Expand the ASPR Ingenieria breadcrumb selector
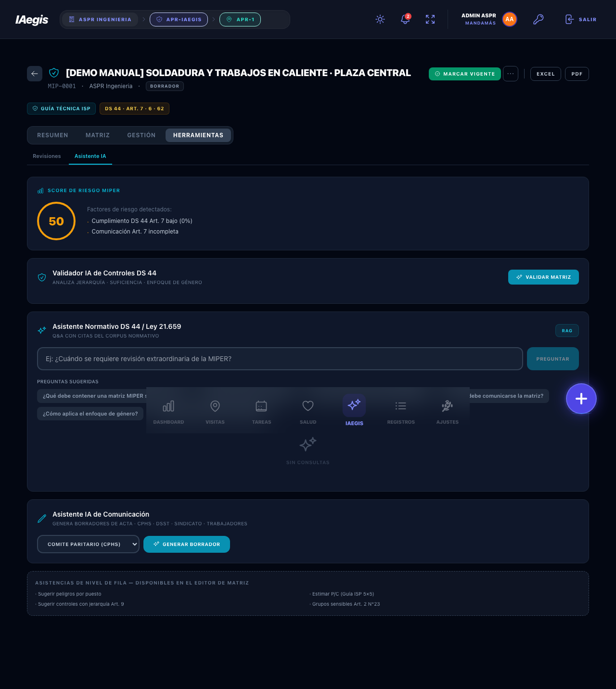Screen dimensions: 616x689 pyautogui.click(x=100, y=19)
